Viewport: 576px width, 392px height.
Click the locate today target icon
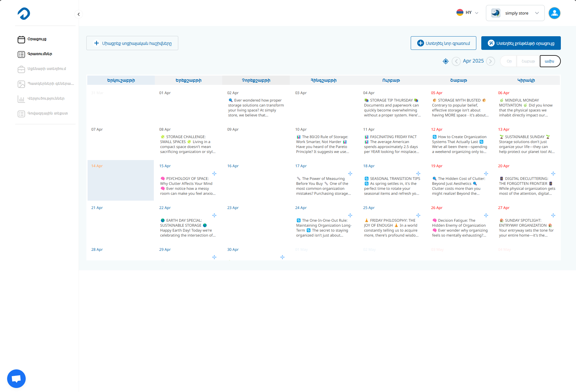point(445,61)
